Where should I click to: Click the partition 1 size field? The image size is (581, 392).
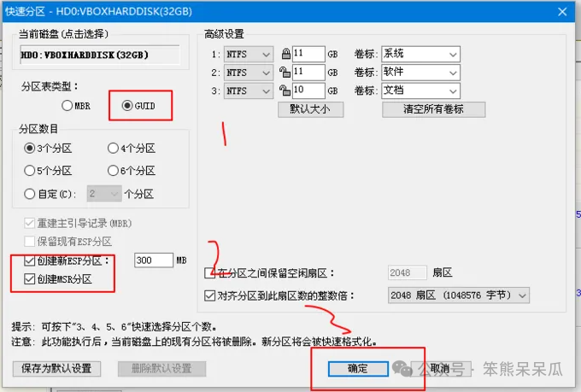click(x=308, y=54)
